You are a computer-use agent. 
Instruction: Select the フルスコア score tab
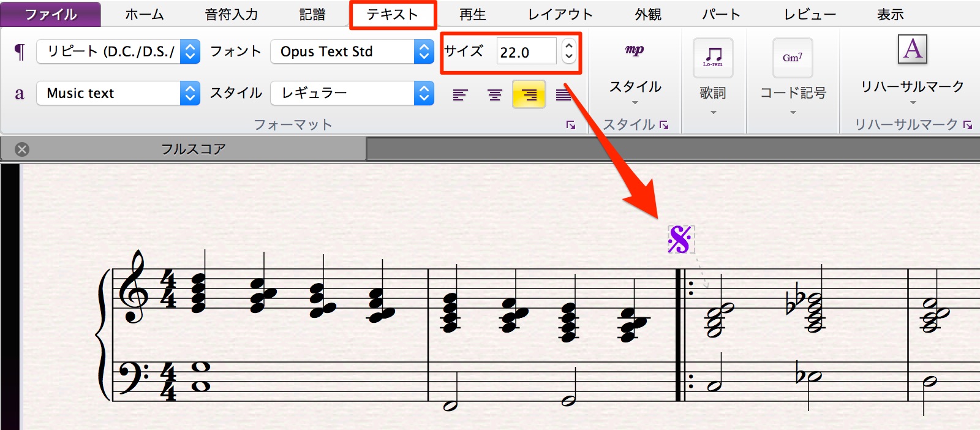[x=194, y=149]
